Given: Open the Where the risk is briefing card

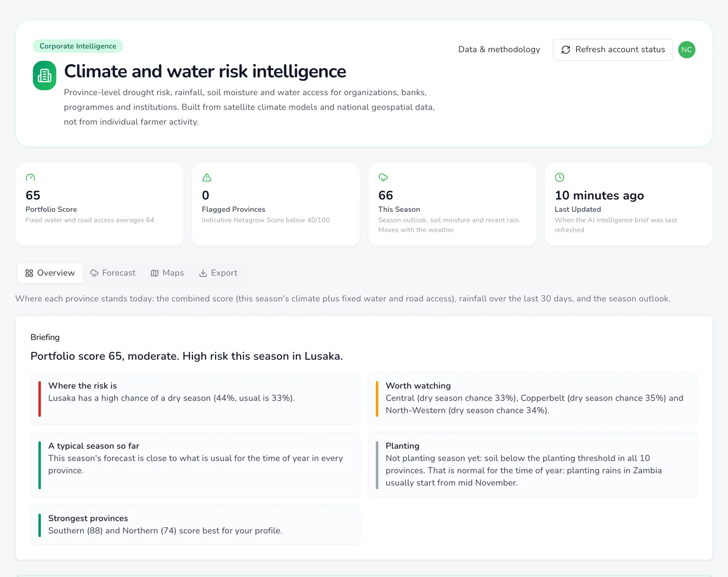Looking at the screenshot, I should (x=195, y=398).
